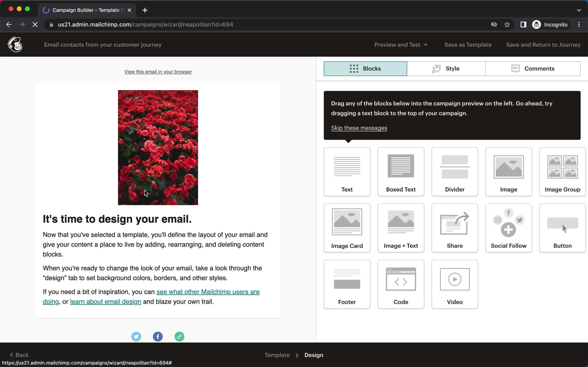The height and width of the screenshot is (367, 588).
Task: Click the red flower header image thumbnail
Action: click(158, 148)
